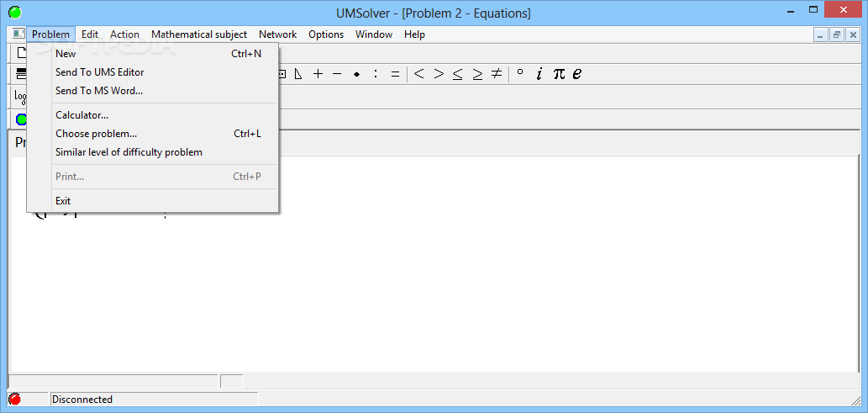Image resolution: width=868 pixels, height=413 pixels.
Task: Insert the degree symbol
Action: point(520,72)
